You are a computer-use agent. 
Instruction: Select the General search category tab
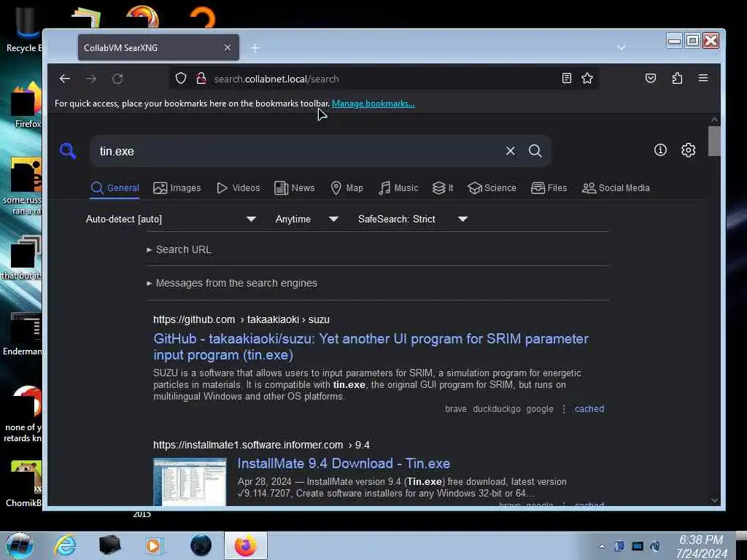pos(115,187)
